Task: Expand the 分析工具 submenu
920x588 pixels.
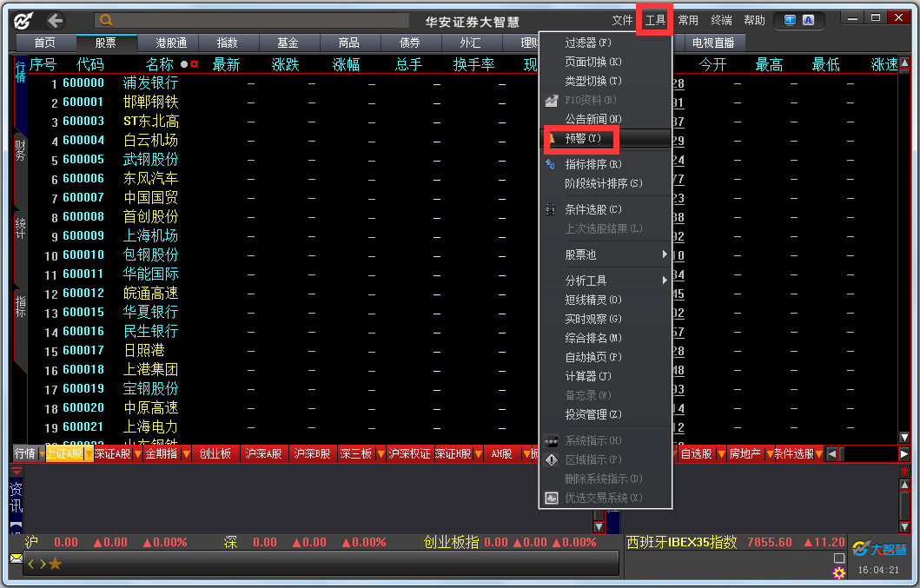Action: pyautogui.click(x=606, y=281)
